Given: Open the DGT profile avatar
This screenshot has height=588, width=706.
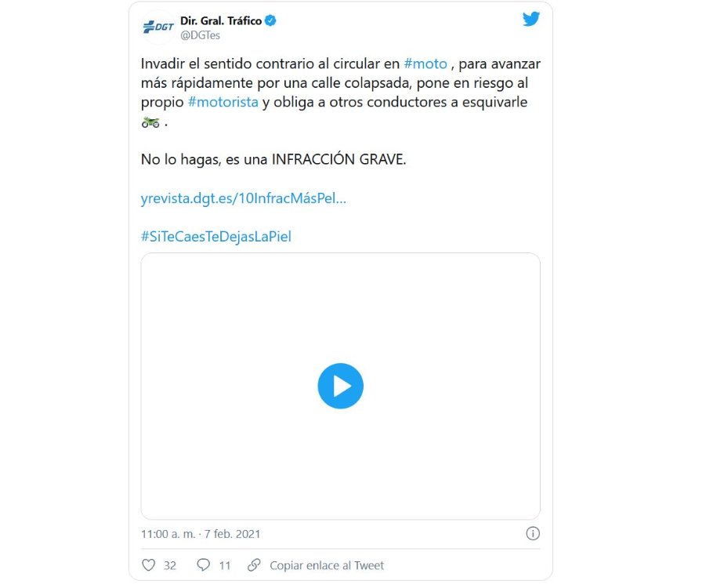Looking at the screenshot, I should point(158,27).
